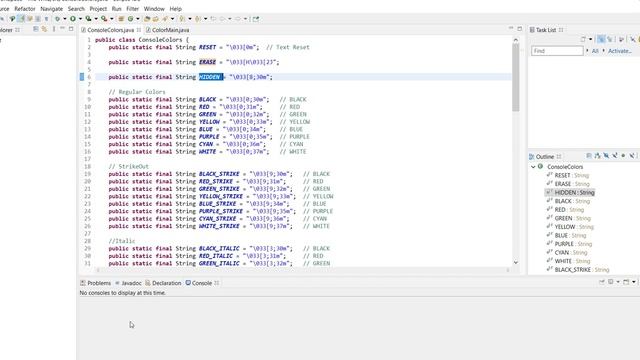Open the Run button dropdown arrow
Viewport: 640px width, 360px height.
click(x=80, y=19)
